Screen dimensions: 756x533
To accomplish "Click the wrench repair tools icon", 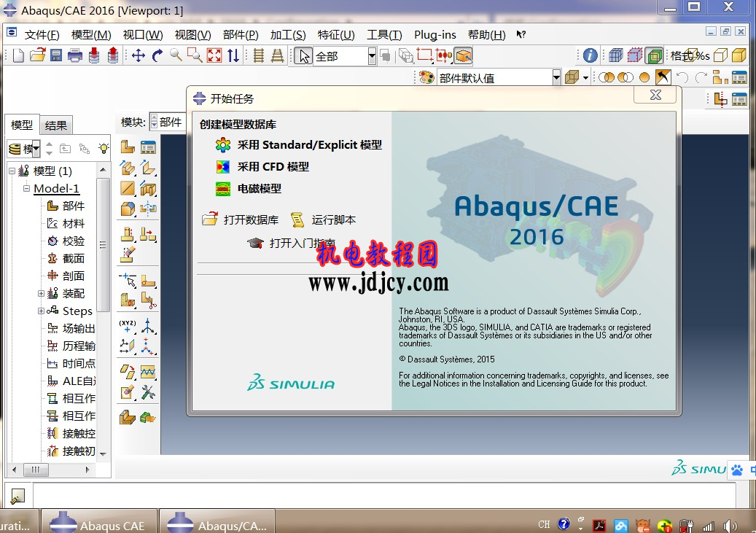I will [148, 392].
